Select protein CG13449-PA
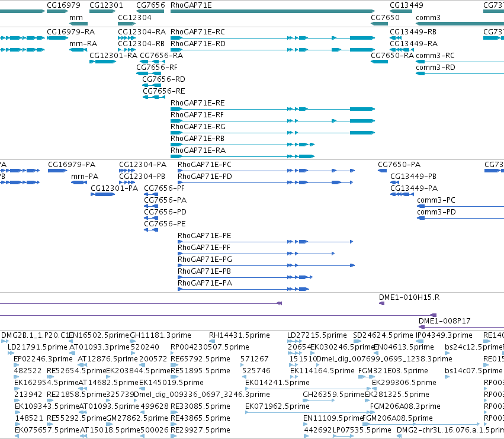The height and width of the screenshot is (439, 504). (414, 189)
